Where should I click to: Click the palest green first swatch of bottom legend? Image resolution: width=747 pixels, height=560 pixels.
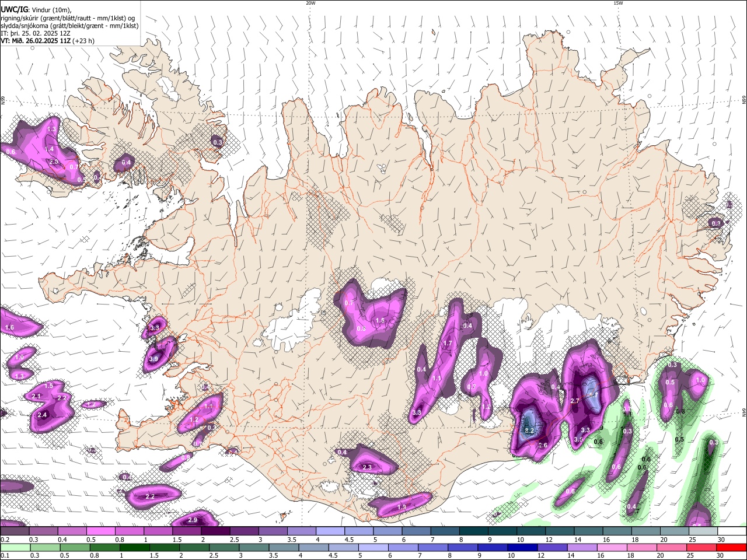[x=15, y=547]
